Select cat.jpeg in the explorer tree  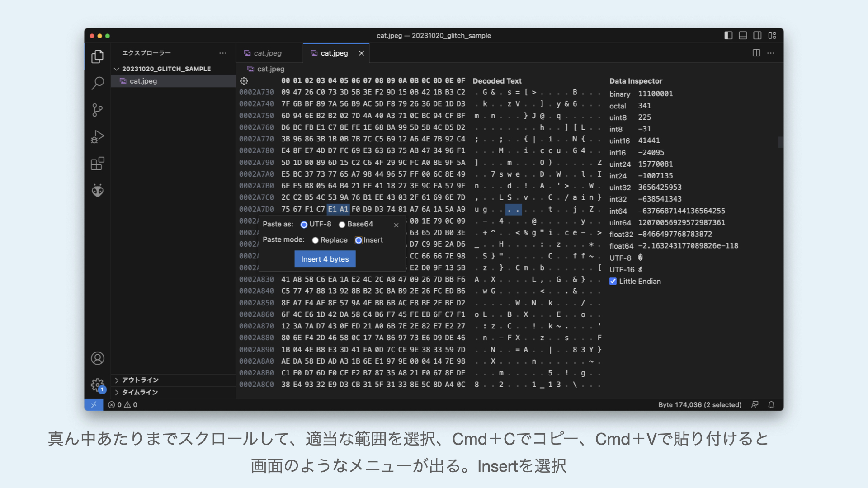click(143, 81)
